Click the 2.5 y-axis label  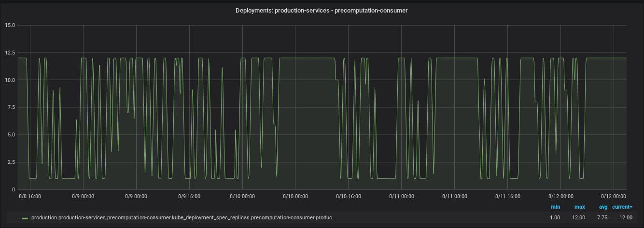(x=11, y=162)
